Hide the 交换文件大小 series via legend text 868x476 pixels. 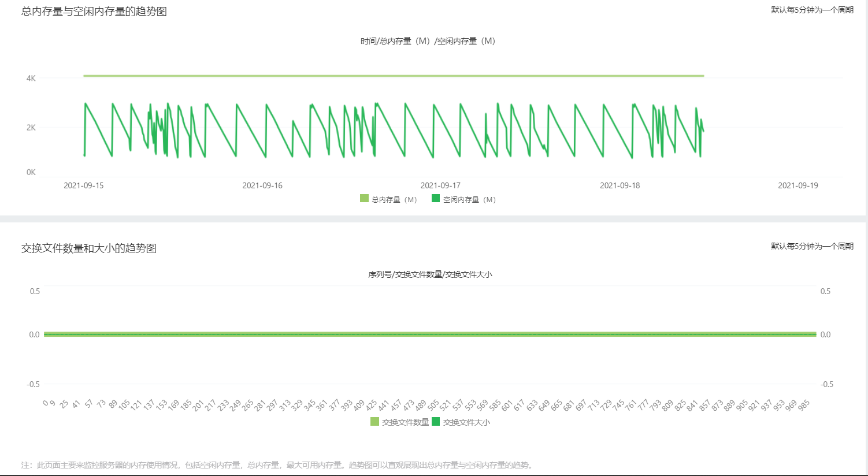tap(466, 422)
